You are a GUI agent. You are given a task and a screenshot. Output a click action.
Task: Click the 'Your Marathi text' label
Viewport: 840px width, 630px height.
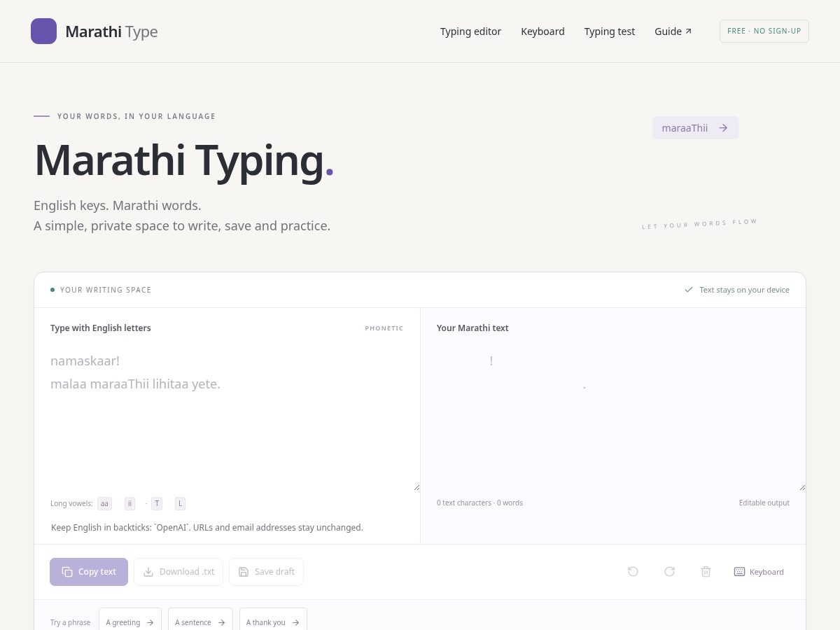pos(472,328)
